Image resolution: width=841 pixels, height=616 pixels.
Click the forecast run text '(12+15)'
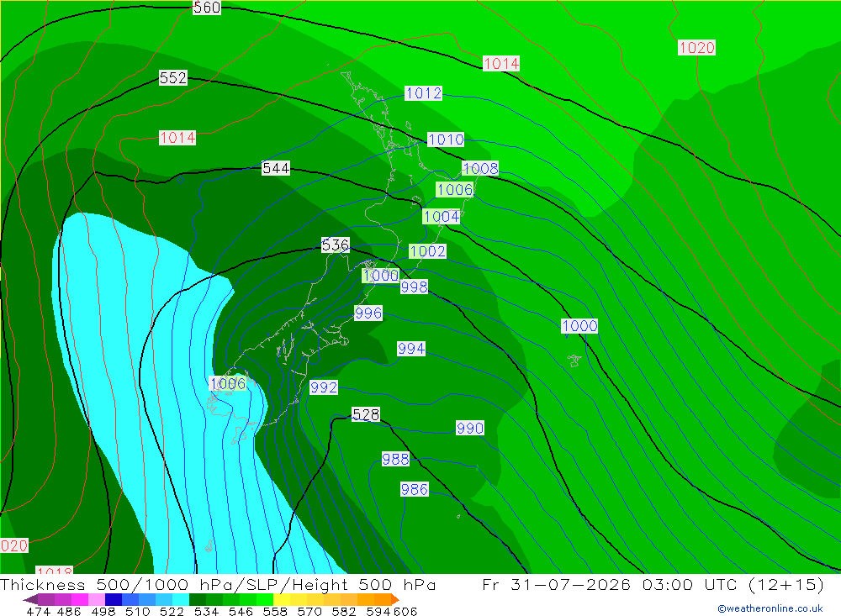click(x=785, y=584)
